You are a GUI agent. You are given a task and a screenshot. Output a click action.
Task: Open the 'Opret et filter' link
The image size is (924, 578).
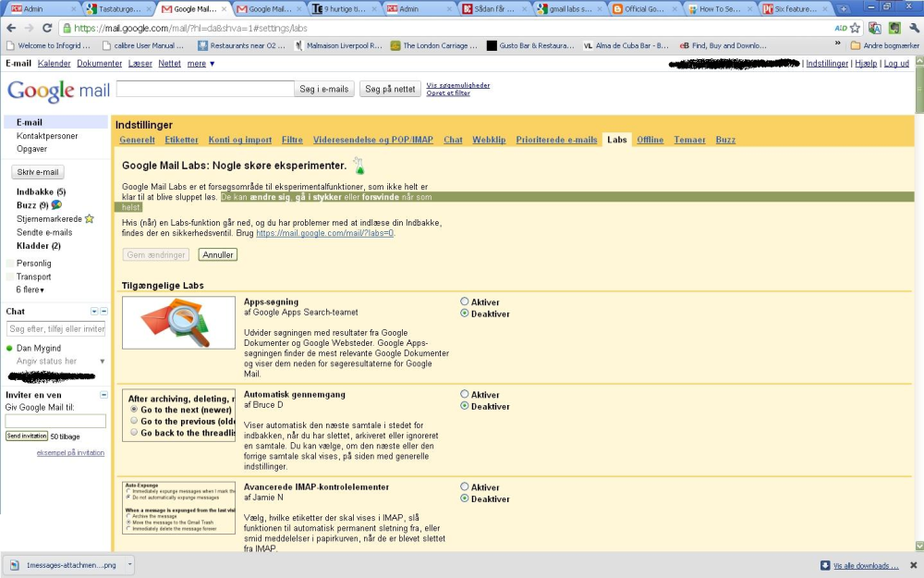point(448,92)
